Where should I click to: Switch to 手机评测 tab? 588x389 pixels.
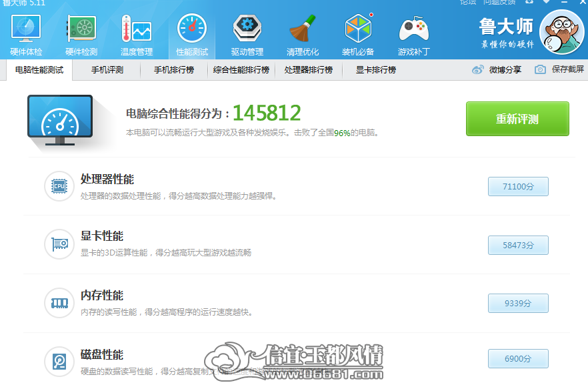(107, 70)
